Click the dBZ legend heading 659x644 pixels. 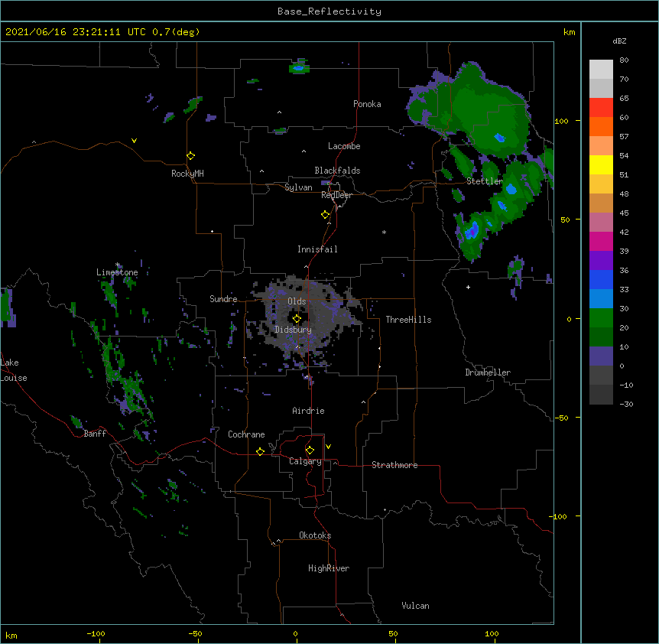pos(619,41)
